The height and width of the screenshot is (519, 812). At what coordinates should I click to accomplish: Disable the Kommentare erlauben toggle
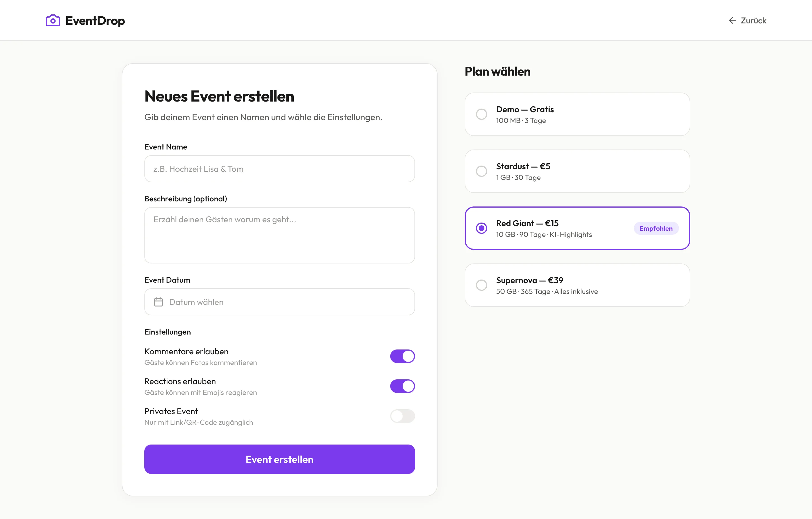402,356
